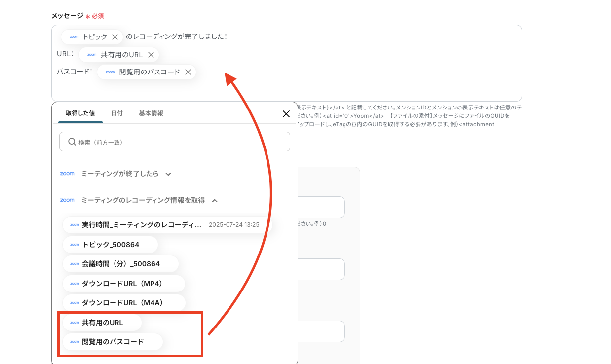
Task: Switch to the 日付 tab
Action: [x=117, y=113]
